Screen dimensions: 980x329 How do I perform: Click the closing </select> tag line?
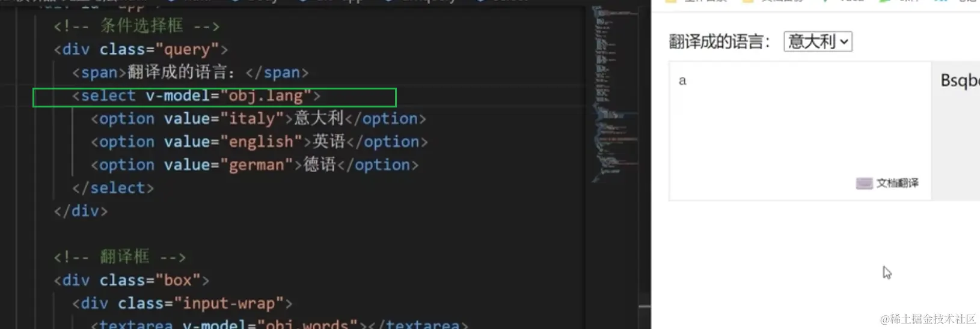[x=113, y=188]
